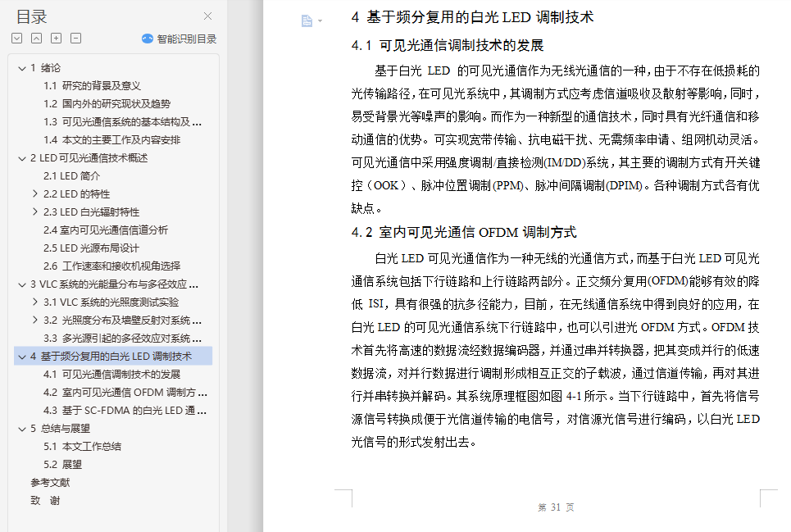This screenshot has height=532, width=791.
Task: Go to 4.2 室内可见光通信 OFDM 调制方式
Action: tap(125, 393)
